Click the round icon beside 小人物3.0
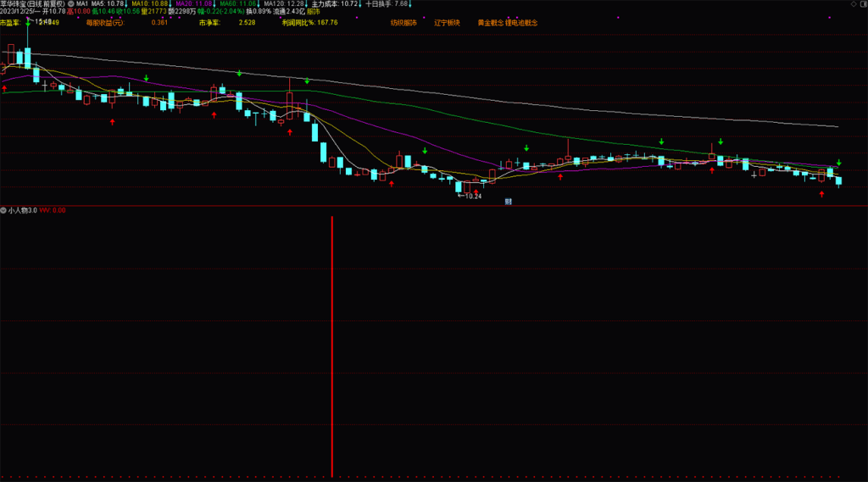This screenshot has height=482, width=868. click(x=3, y=210)
